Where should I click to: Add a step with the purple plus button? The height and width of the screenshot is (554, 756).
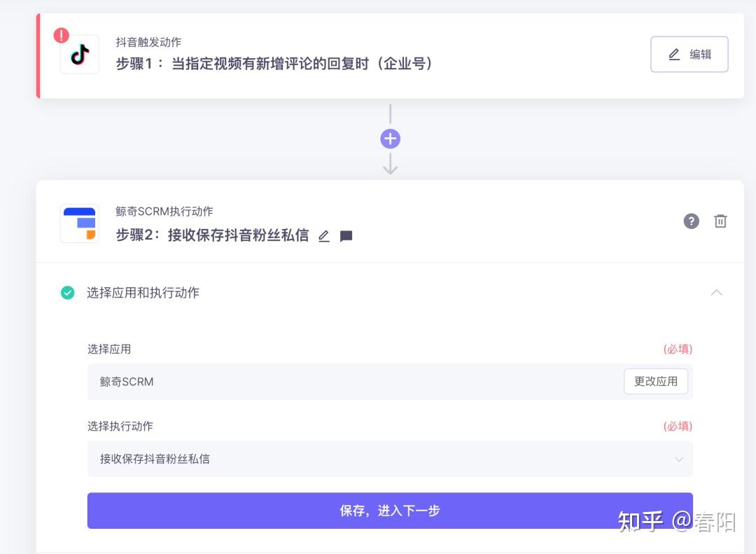pos(390,139)
